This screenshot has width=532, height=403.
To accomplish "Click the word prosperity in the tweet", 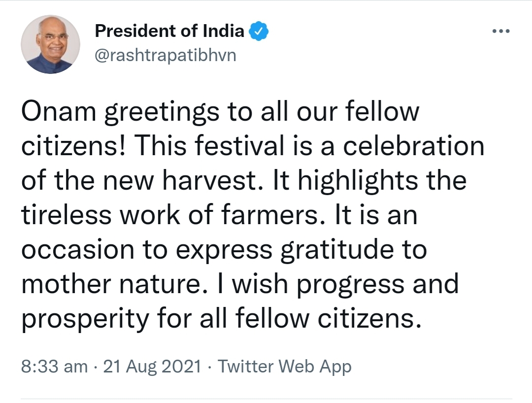I will click(x=85, y=320).
